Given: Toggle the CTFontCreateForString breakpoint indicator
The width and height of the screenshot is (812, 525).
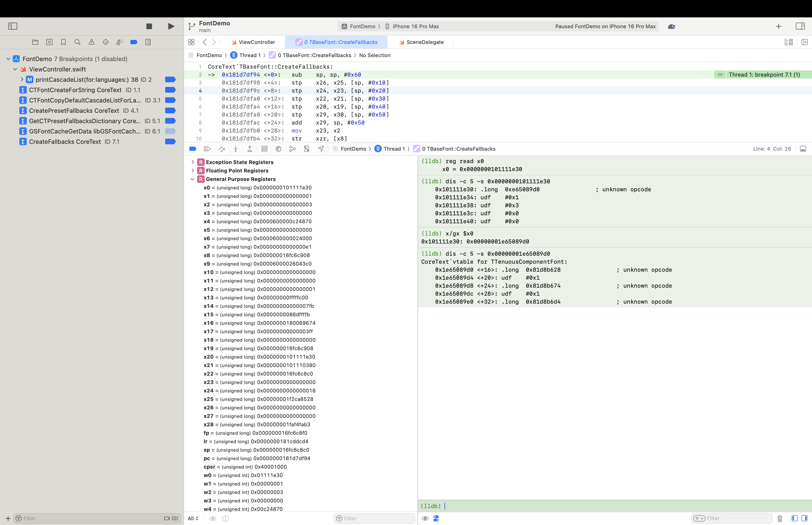Looking at the screenshot, I should point(170,90).
